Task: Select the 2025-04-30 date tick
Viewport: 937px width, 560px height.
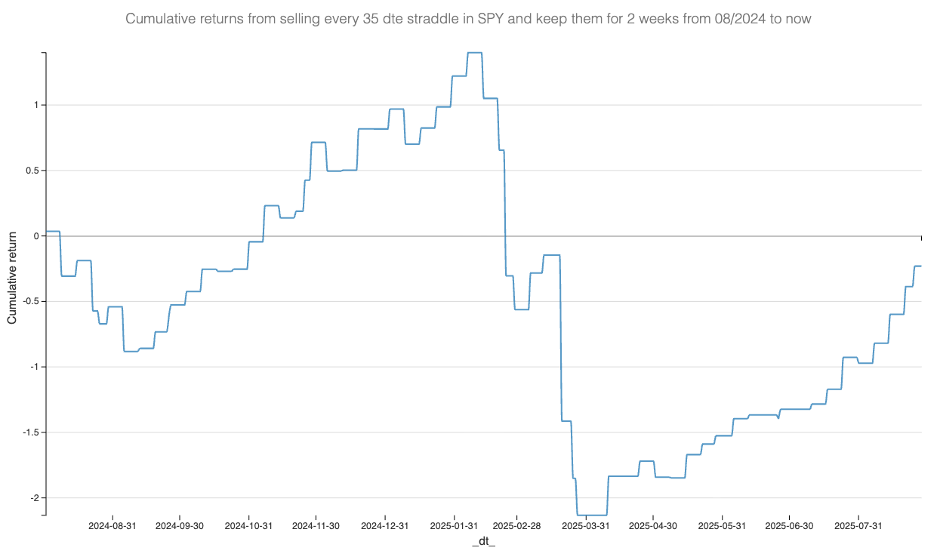Action: click(653, 526)
